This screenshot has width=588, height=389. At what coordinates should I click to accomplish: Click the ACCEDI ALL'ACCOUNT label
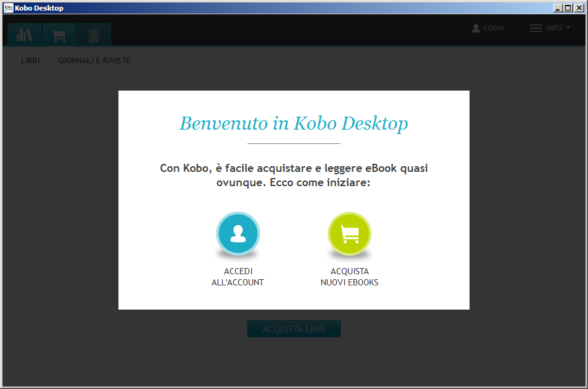pyautogui.click(x=238, y=277)
